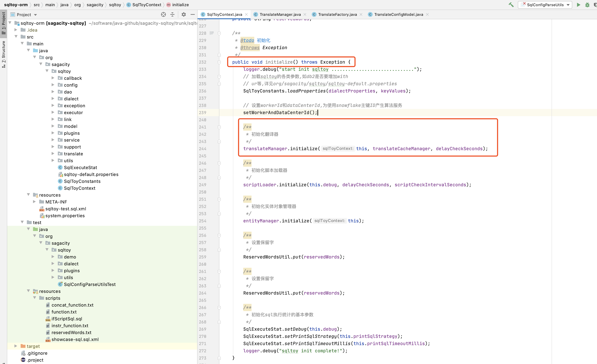Image resolution: width=597 pixels, height=364 pixels.
Task: Hide the Project panel with minus icon
Action: tap(193, 14)
